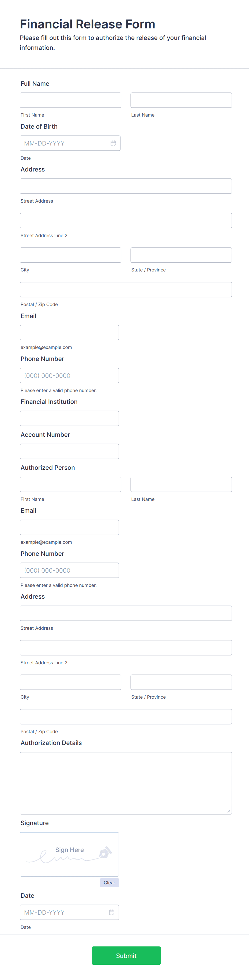
Task: Click the Authorization Details text area
Action: [126, 783]
